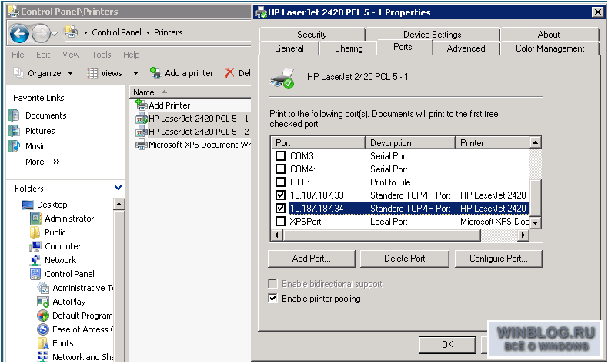Switch to Advanced tab
Viewport: 608px width, 364px height.
[x=466, y=48]
